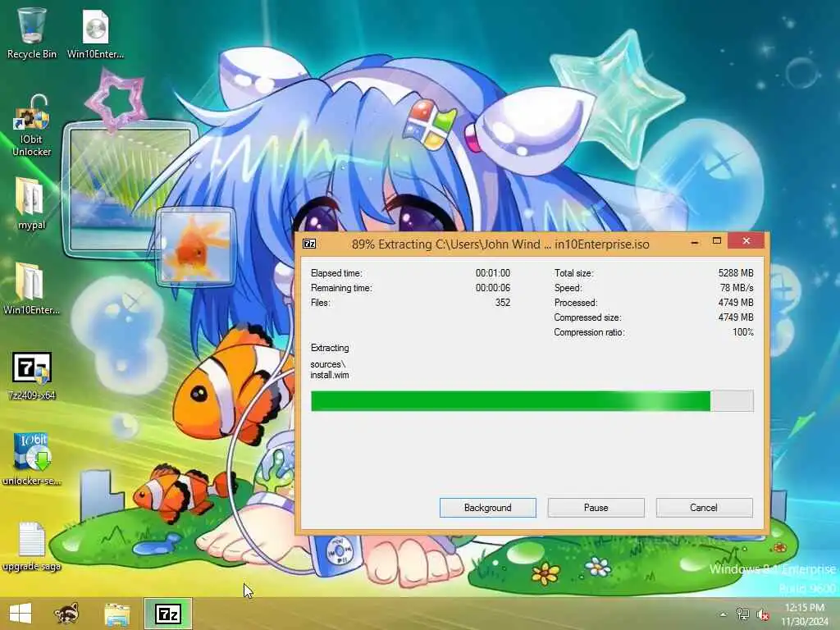The height and width of the screenshot is (630, 840).
Task: Minimize the 7-Zip extracting window
Action: click(x=695, y=242)
